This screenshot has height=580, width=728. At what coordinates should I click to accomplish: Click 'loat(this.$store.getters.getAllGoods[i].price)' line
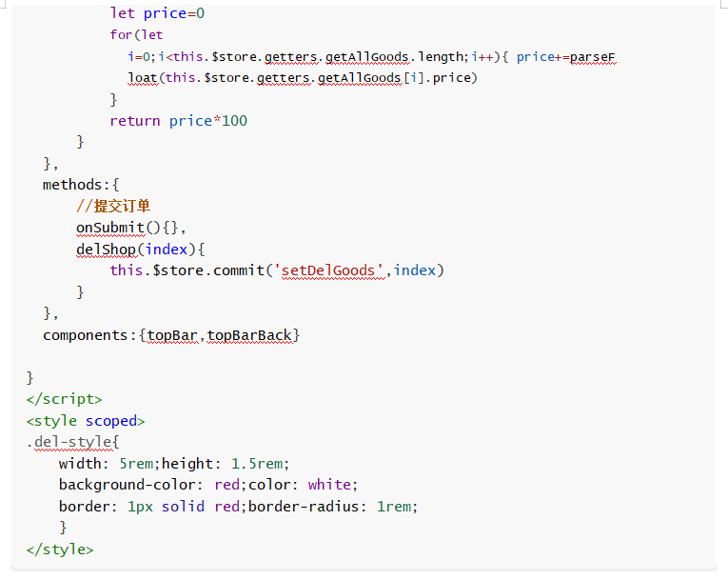(303, 78)
